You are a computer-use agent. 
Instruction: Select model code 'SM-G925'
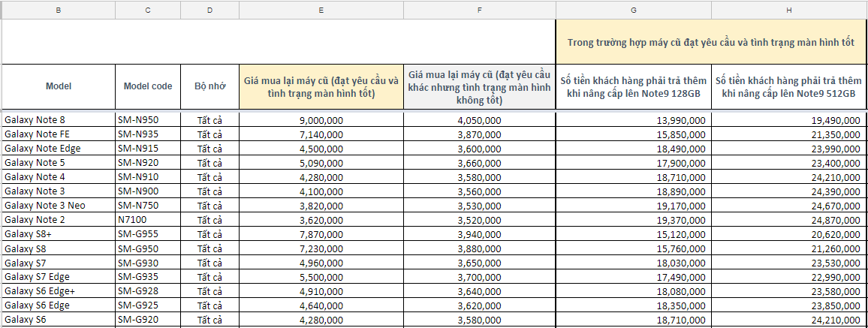[x=148, y=305]
